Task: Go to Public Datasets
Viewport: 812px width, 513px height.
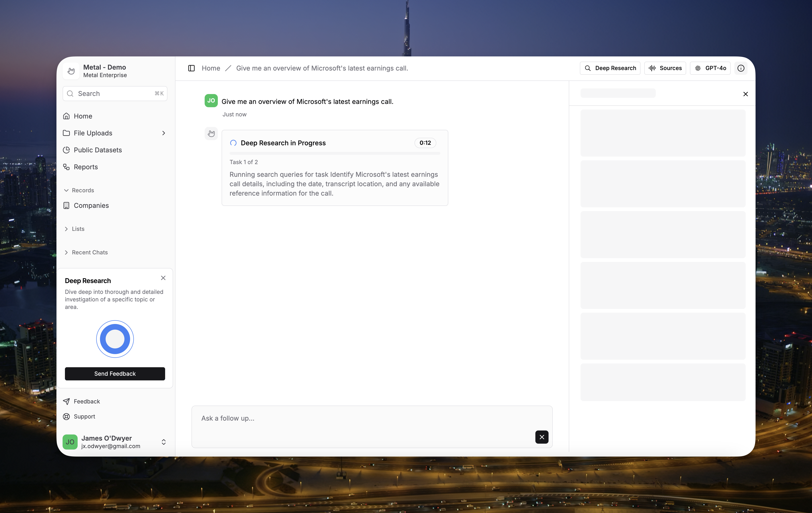Action: coord(97,150)
